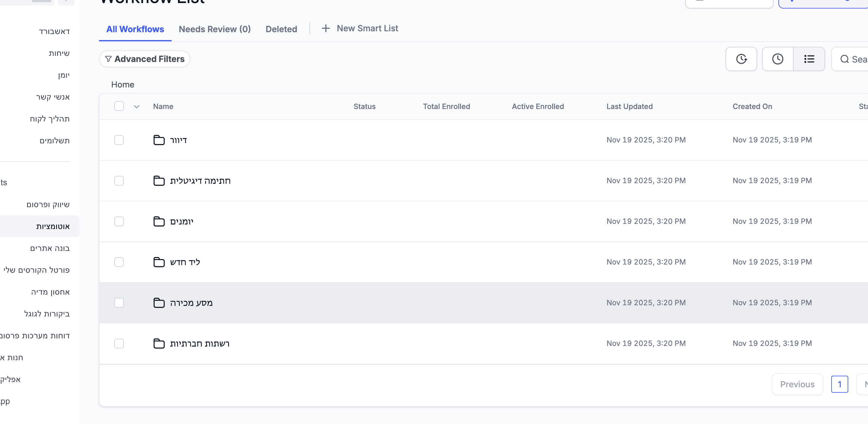The image size is (868, 424).
Task: Click the folder icon for דיוור
Action: [159, 140]
